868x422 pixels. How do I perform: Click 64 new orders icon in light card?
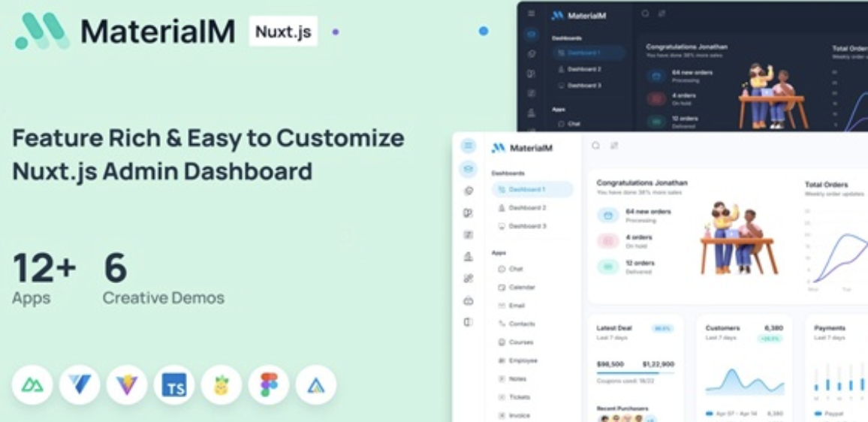pyautogui.click(x=607, y=216)
